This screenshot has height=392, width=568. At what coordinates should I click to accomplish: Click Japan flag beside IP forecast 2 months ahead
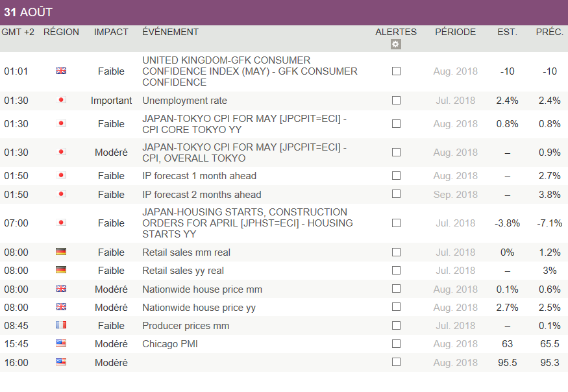pos(61,195)
